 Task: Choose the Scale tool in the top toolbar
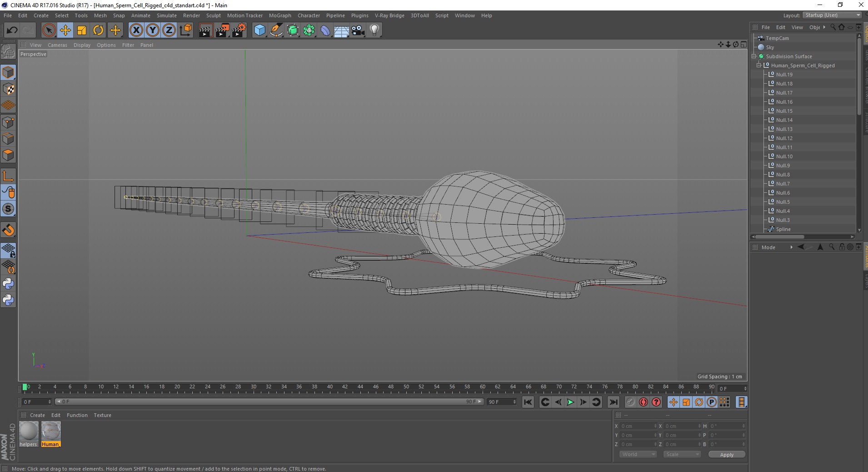pyautogui.click(x=82, y=30)
